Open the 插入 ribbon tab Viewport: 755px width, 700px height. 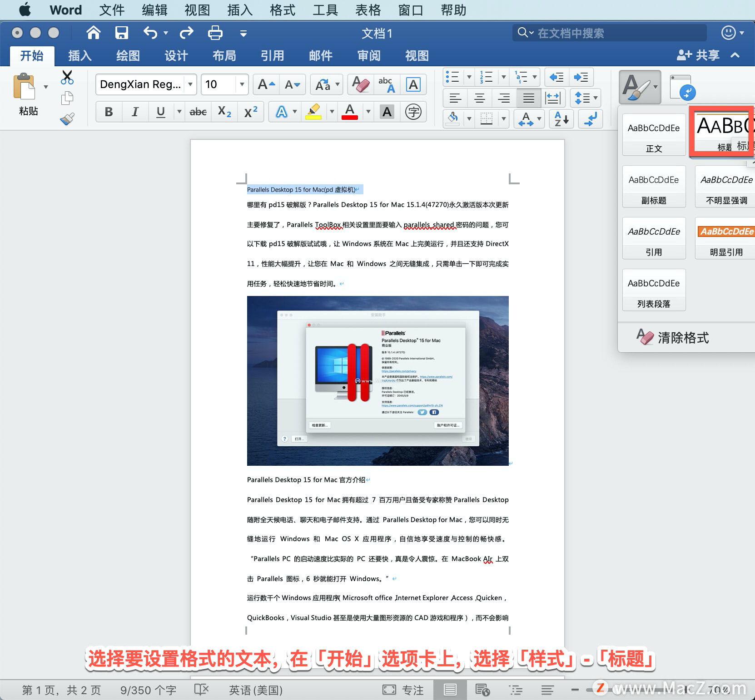(80, 56)
